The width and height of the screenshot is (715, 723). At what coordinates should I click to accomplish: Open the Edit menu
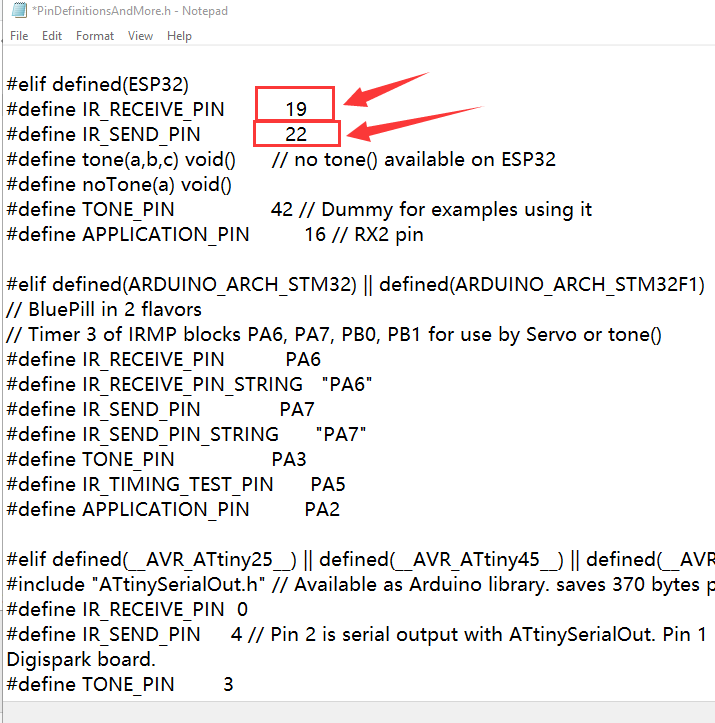[x=52, y=36]
